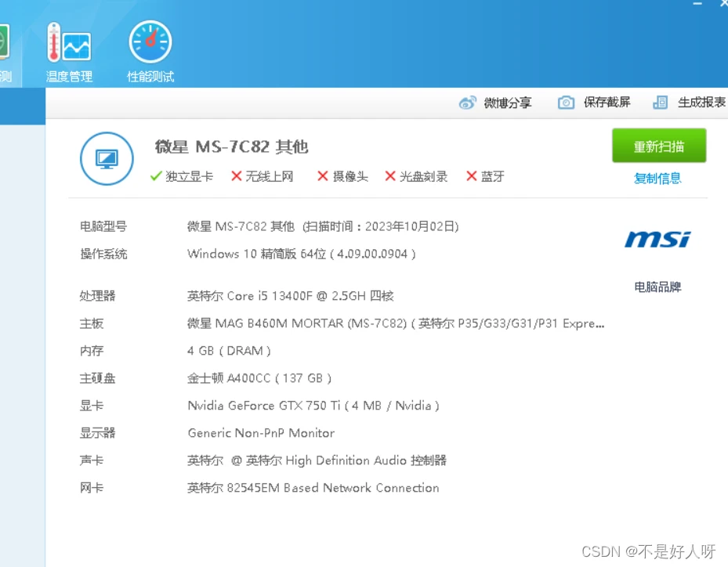Screen dimensions: 728x567
Task: Click the title 微星 MS-7C82 其他
Action: 231,146
